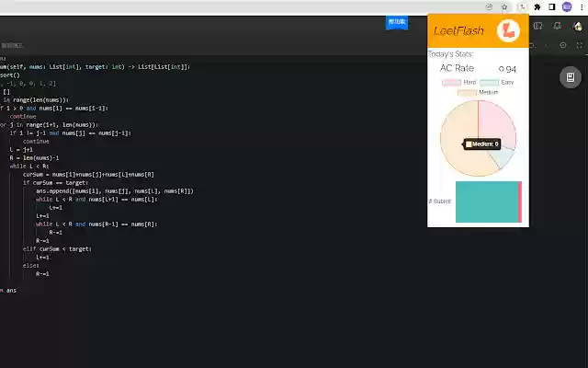
Task: Click the 'elif curSum < target:' line
Action: [x=57, y=249]
